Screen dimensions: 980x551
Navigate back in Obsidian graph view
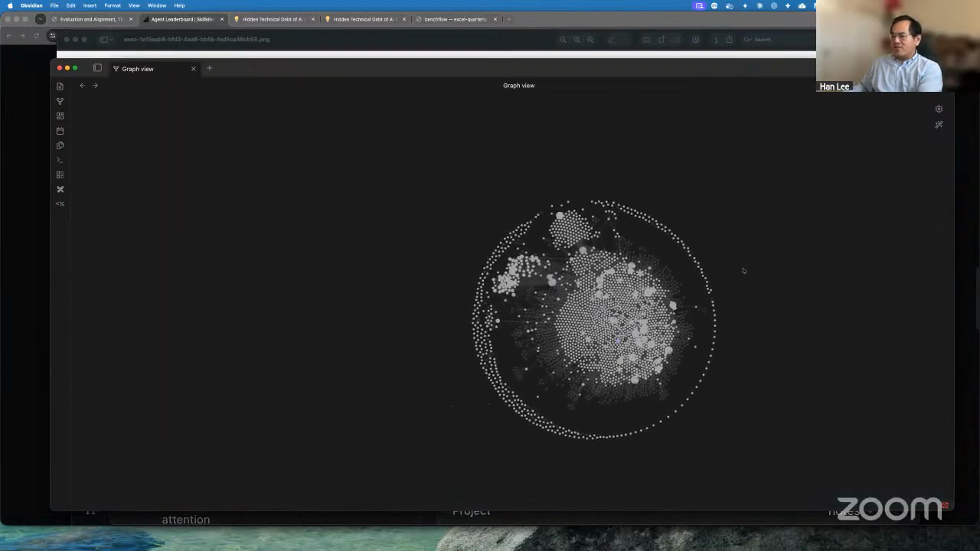coord(82,86)
